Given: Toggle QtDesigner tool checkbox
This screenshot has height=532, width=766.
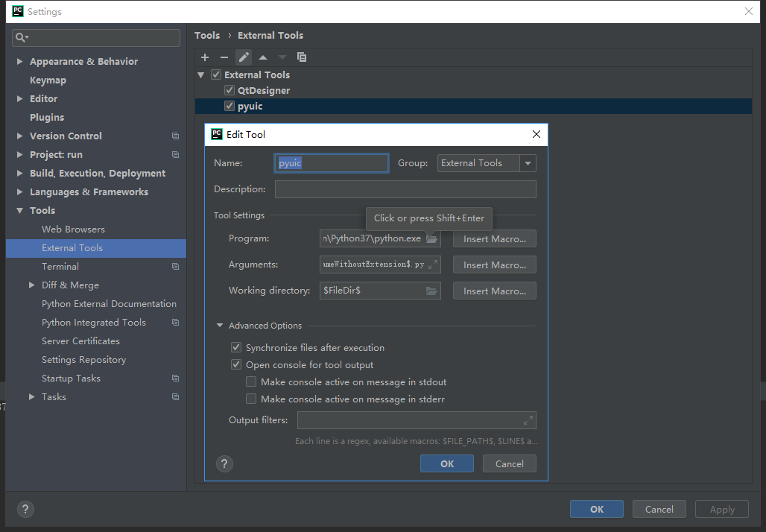Looking at the screenshot, I should [229, 90].
